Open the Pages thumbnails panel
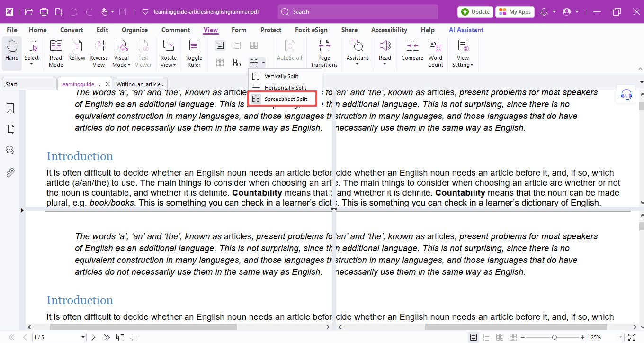 10,129
